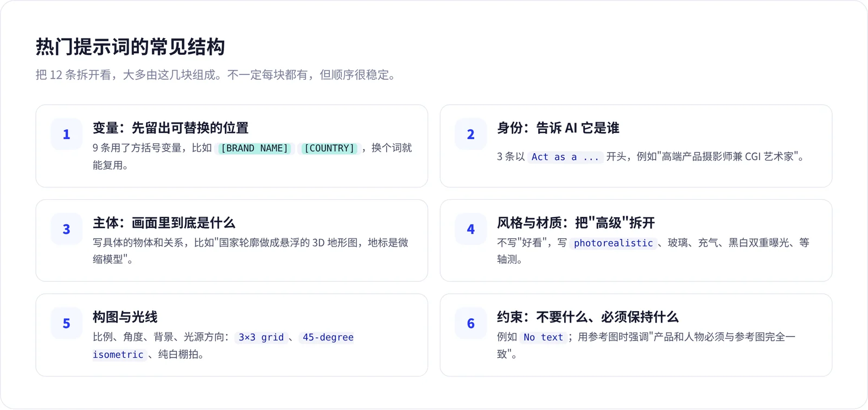
Task: Click card title 身份：告诉 AI 它是谁
Action: click(x=558, y=128)
